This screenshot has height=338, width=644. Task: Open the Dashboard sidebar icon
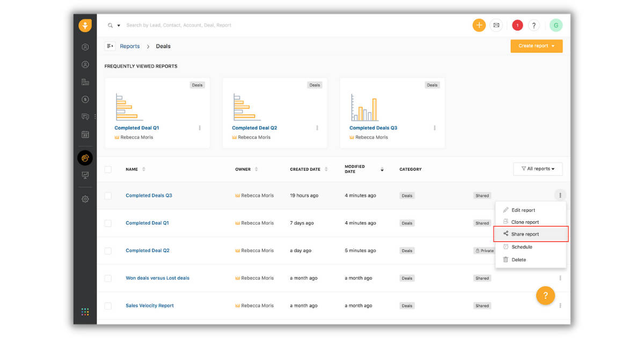point(85,175)
